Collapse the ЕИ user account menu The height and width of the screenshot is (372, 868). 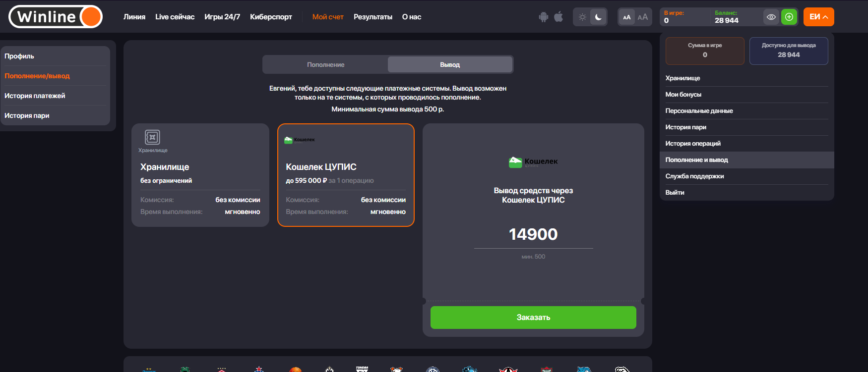(x=818, y=17)
